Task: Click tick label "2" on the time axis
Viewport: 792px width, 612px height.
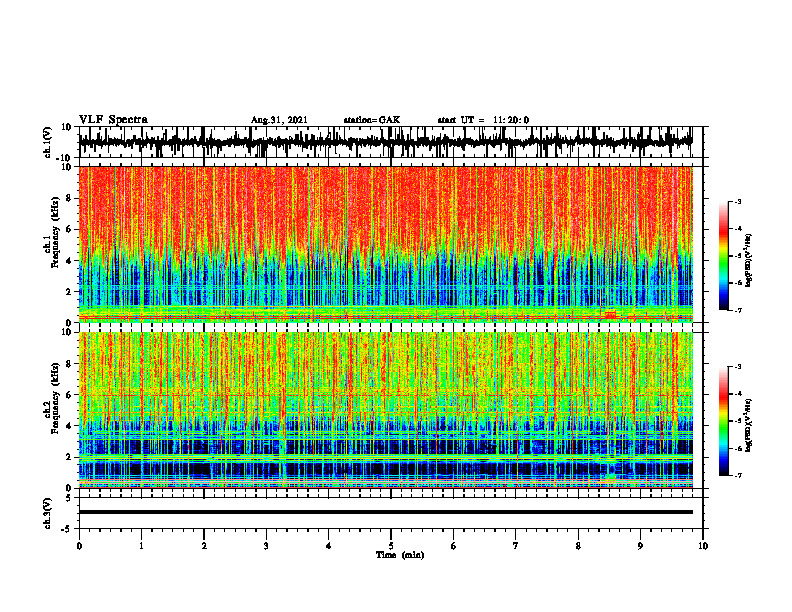Action: [204, 546]
